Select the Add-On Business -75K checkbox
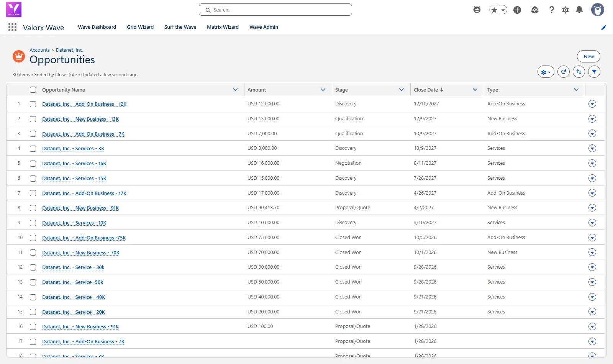613x364 pixels. 33,238
